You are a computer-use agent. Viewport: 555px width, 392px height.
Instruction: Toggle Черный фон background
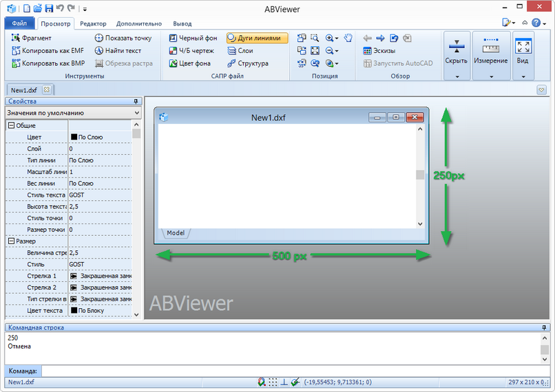(192, 39)
